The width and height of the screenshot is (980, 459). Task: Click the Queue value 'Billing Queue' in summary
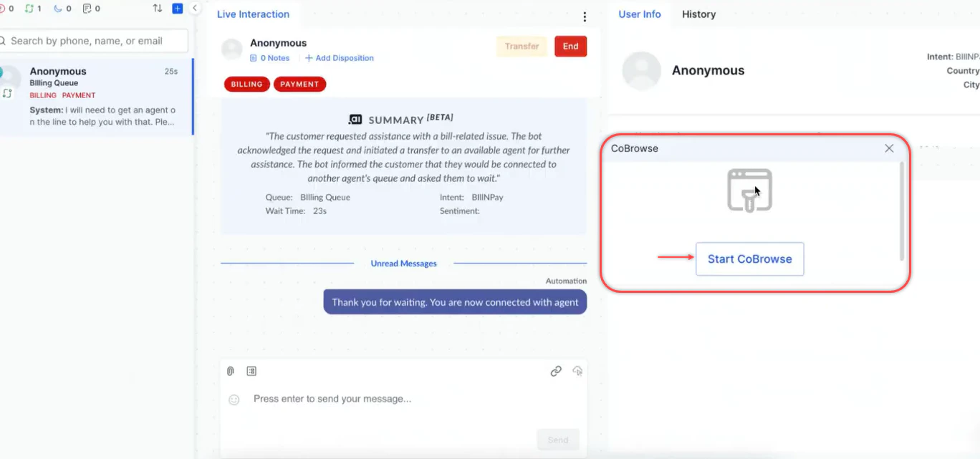tap(325, 197)
